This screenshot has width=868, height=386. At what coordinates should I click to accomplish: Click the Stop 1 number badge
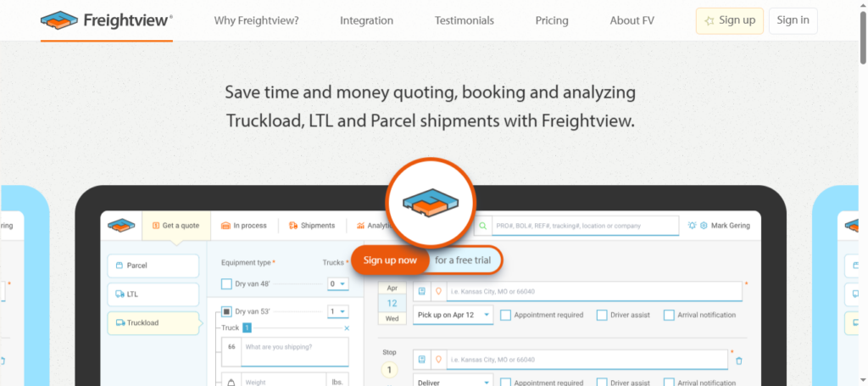(389, 370)
